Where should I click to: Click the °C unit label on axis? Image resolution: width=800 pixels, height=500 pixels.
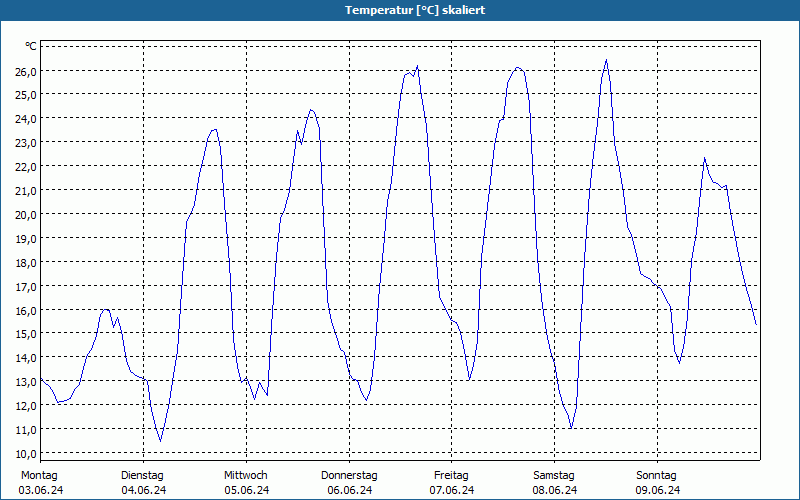(31, 46)
